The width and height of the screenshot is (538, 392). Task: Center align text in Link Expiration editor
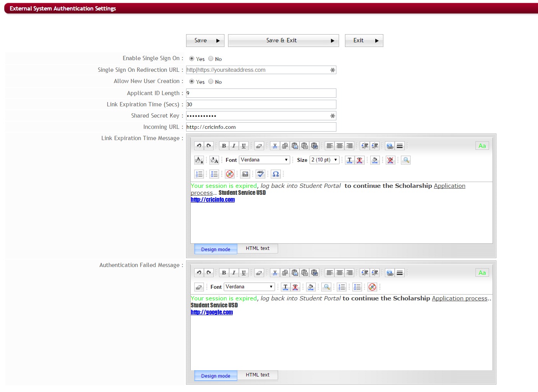pyautogui.click(x=340, y=146)
